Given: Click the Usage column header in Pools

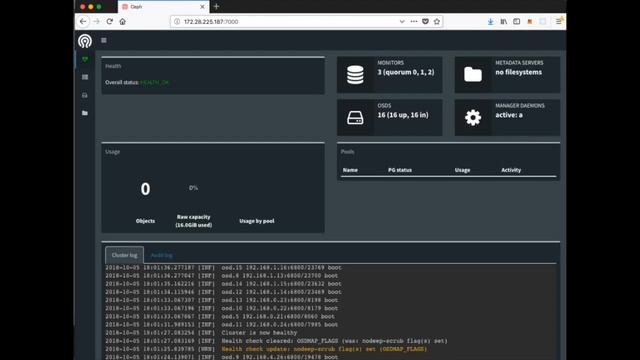Looking at the screenshot, I should point(462,170).
